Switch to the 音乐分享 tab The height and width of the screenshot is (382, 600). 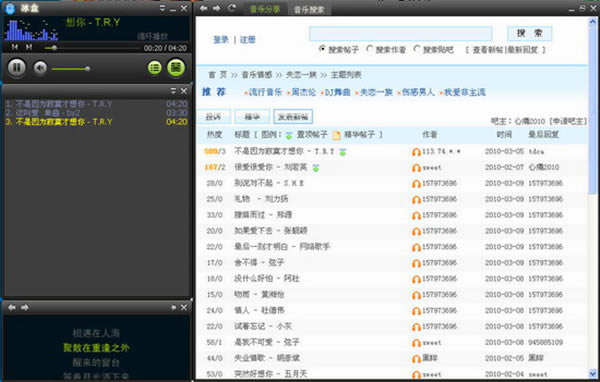tap(265, 9)
